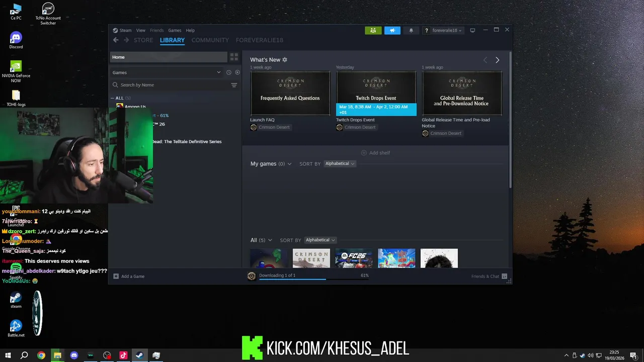The image size is (644, 362).
Task: Open My games Alphabetical sort dropdown
Action: [340, 164]
